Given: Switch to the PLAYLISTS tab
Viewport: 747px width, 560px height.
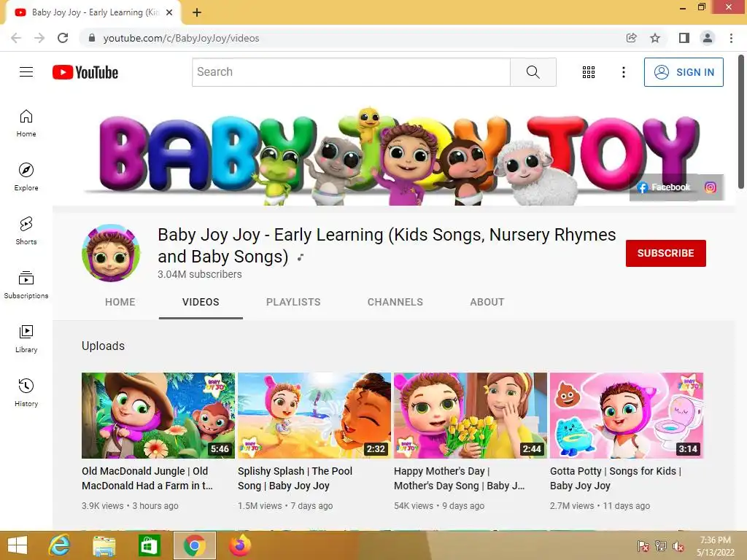Looking at the screenshot, I should pyautogui.click(x=293, y=302).
